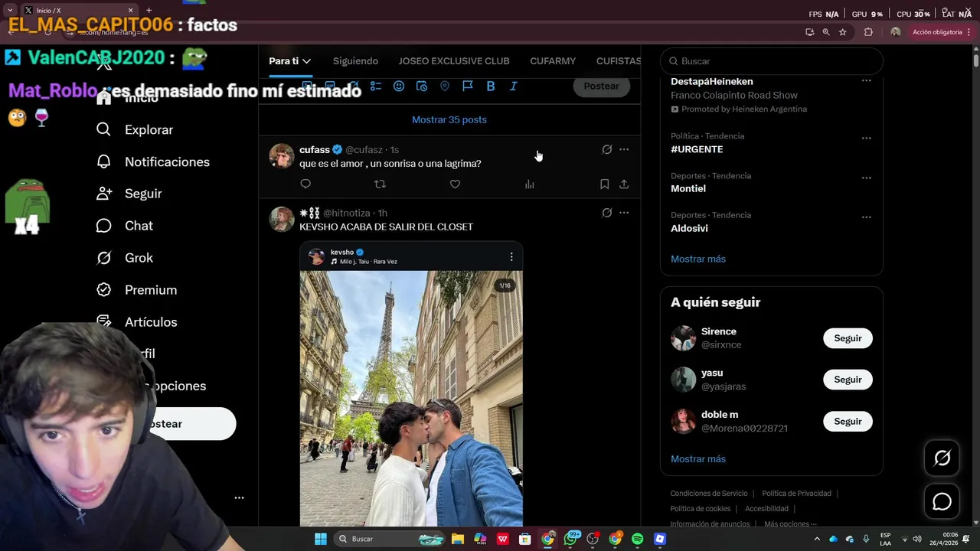
Task: Repost the cufass post
Action: point(380,184)
